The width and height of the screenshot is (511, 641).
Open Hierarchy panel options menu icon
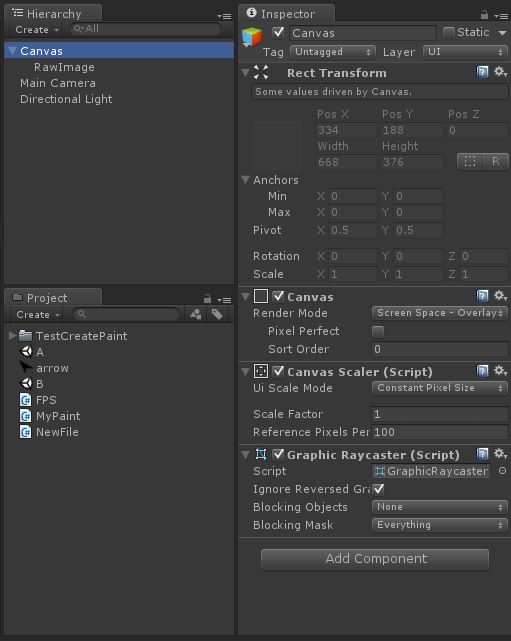coord(224,16)
